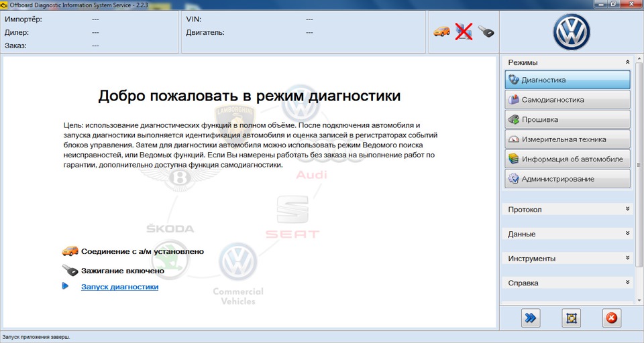Image resolution: width=644 pixels, height=343 pixels.
Task: Click the Volkswagen logo at top right
Action: (x=572, y=32)
